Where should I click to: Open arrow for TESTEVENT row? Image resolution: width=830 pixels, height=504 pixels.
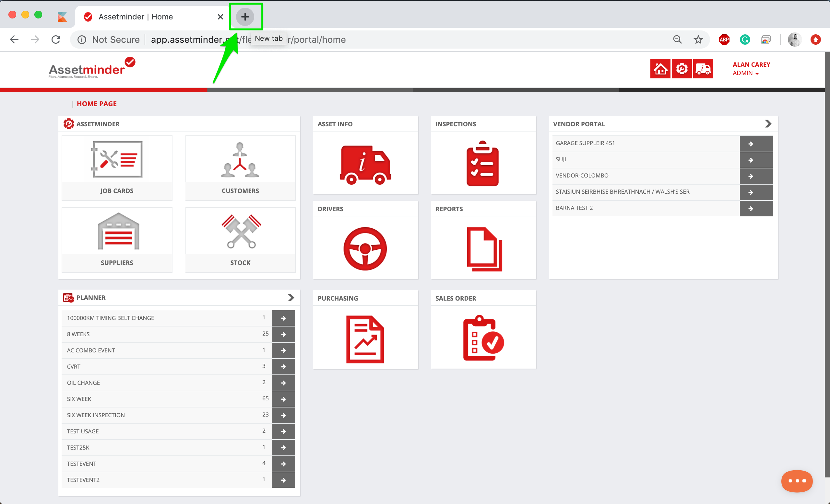coord(283,463)
